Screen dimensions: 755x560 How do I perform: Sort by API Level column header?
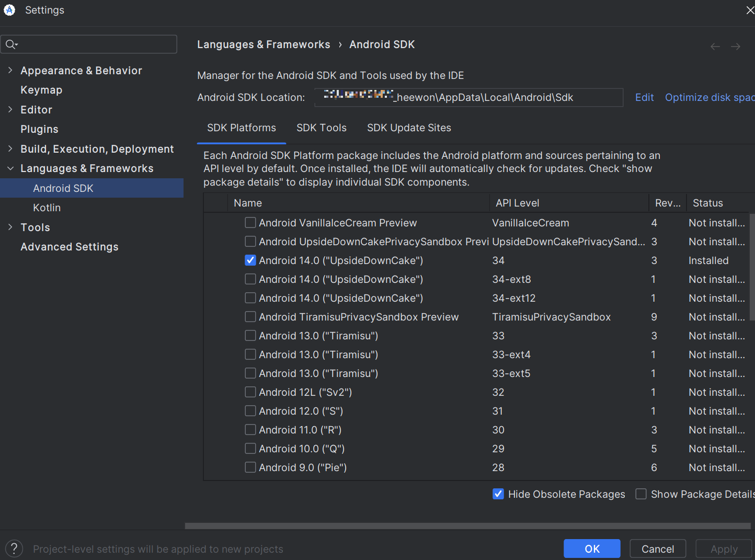click(569, 203)
